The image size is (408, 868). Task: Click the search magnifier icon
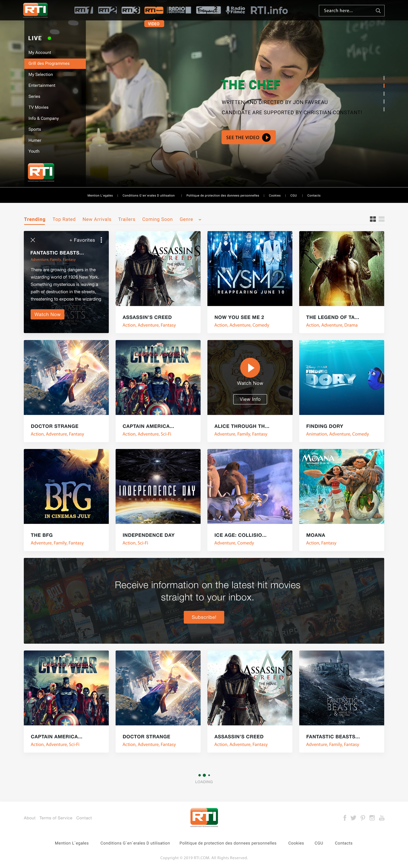click(378, 11)
